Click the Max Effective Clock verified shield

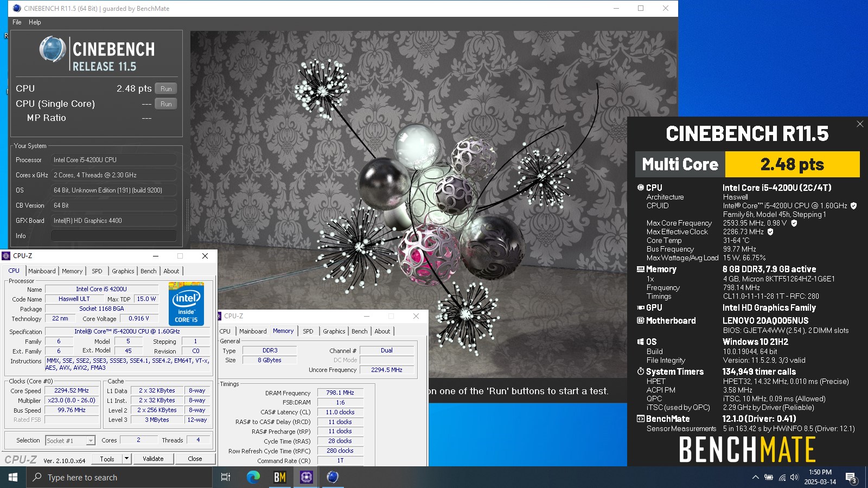pyautogui.click(x=770, y=232)
